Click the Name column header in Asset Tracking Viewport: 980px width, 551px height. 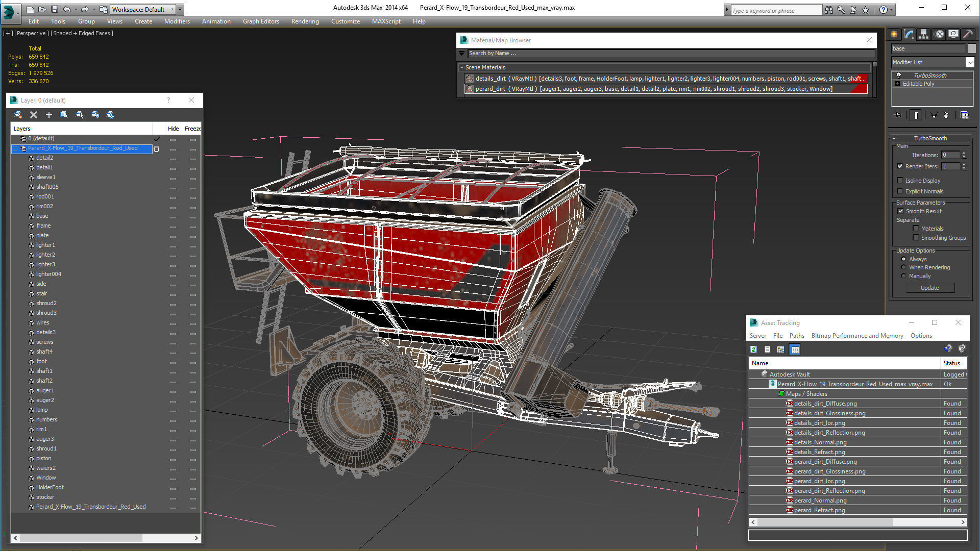click(844, 363)
